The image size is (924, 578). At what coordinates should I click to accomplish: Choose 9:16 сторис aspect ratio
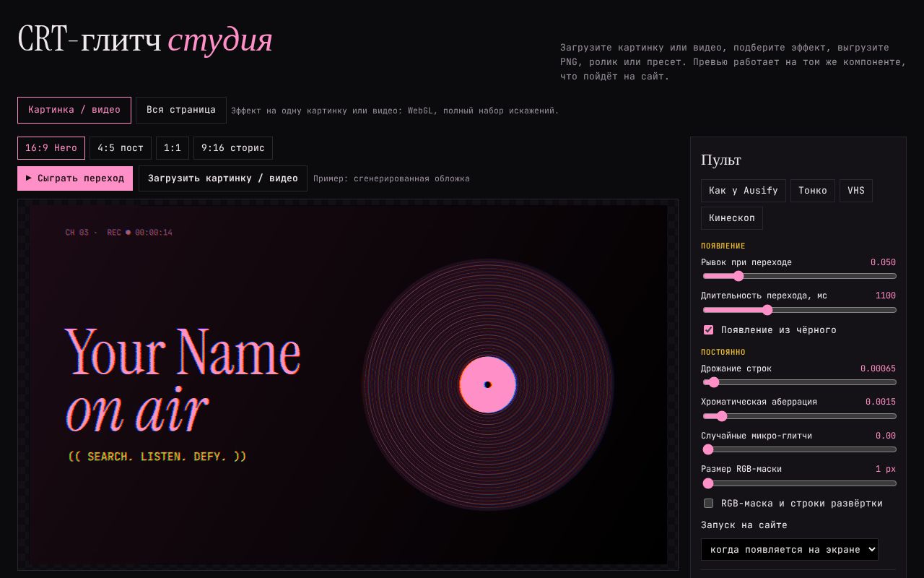pos(233,148)
